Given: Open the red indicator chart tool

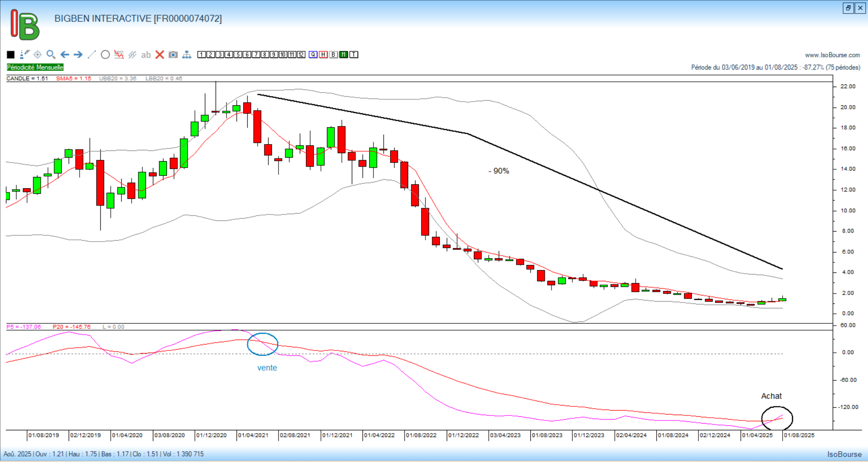Looking at the screenshot, I should [119, 55].
